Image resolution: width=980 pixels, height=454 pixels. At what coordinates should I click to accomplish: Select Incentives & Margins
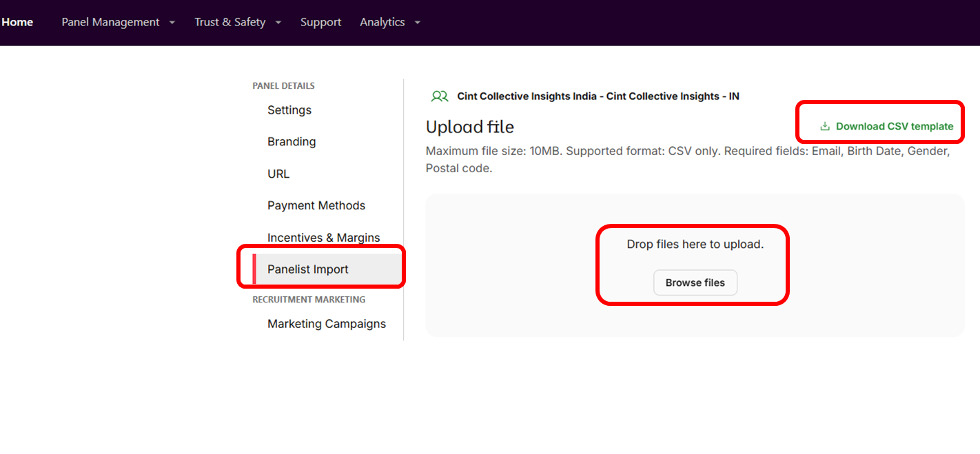tap(323, 237)
